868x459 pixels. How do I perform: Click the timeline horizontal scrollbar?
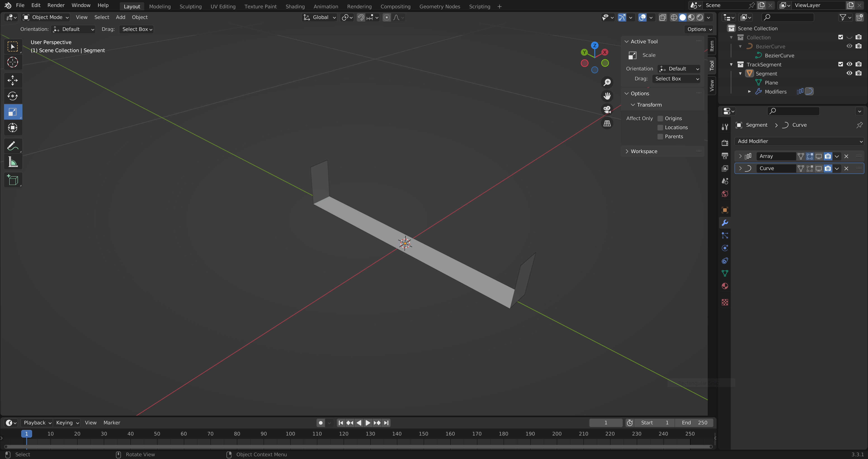click(358, 447)
